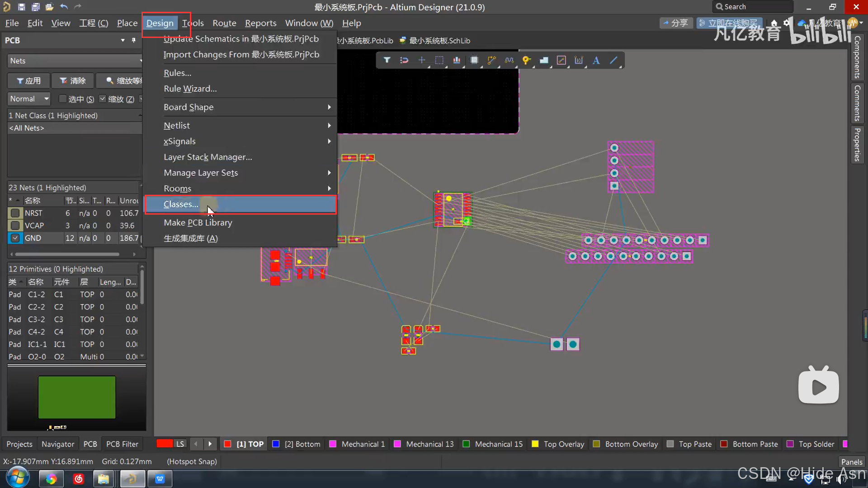Image resolution: width=868 pixels, height=488 pixels.
Task: Select the Place Polygon Plane tool
Action: click(x=544, y=60)
